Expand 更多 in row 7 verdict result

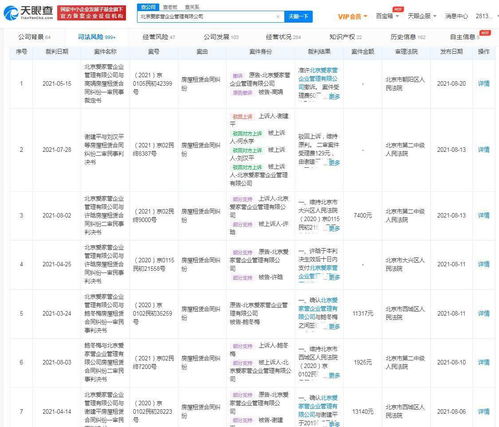point(334,424)
